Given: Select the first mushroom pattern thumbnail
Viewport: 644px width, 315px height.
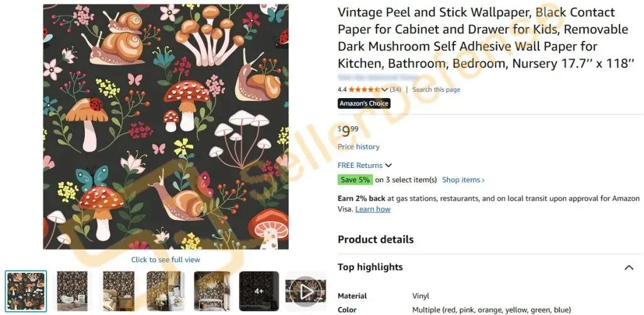Looking at the screenshot, I should pyautogui.click(x=26, y=291).
